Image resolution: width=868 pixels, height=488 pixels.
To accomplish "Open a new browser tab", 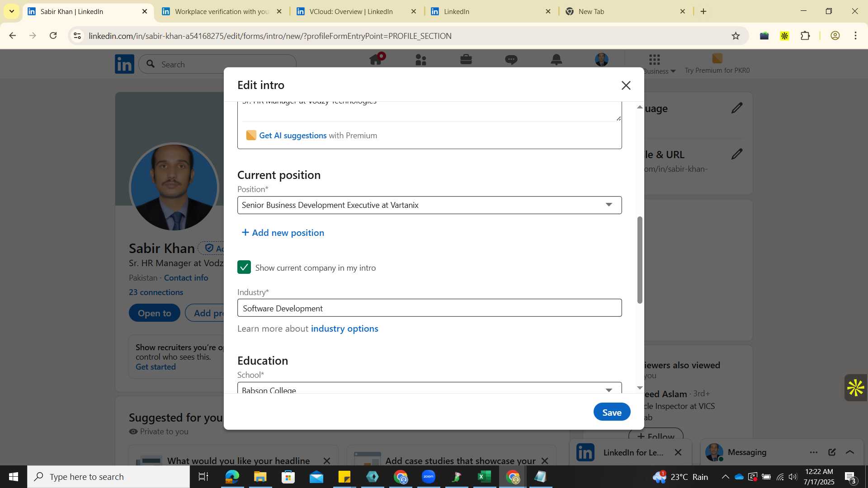I will click(703, 11).
